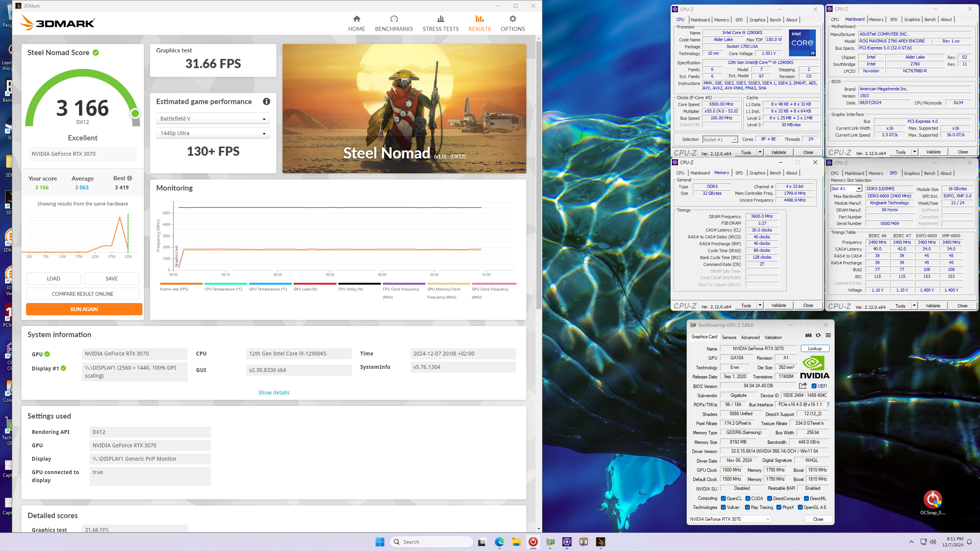Screen dimensions: 980x551
Task: Open the GPU-Z hamburger menu
Action: [x=828, y=335]
